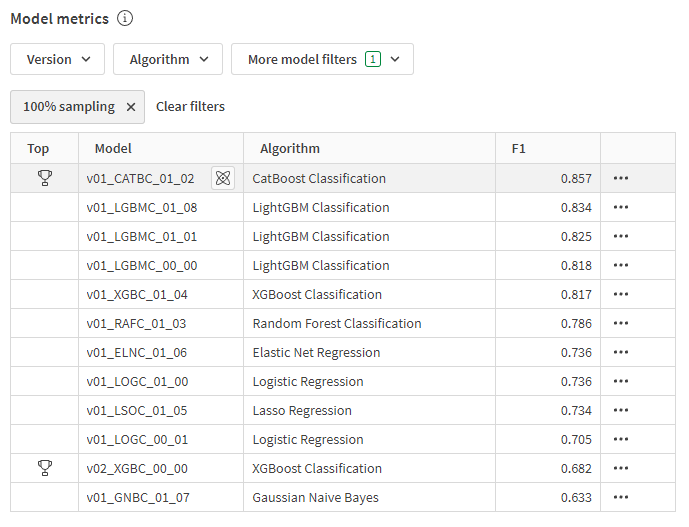Click F1 value 0.682

576,469
